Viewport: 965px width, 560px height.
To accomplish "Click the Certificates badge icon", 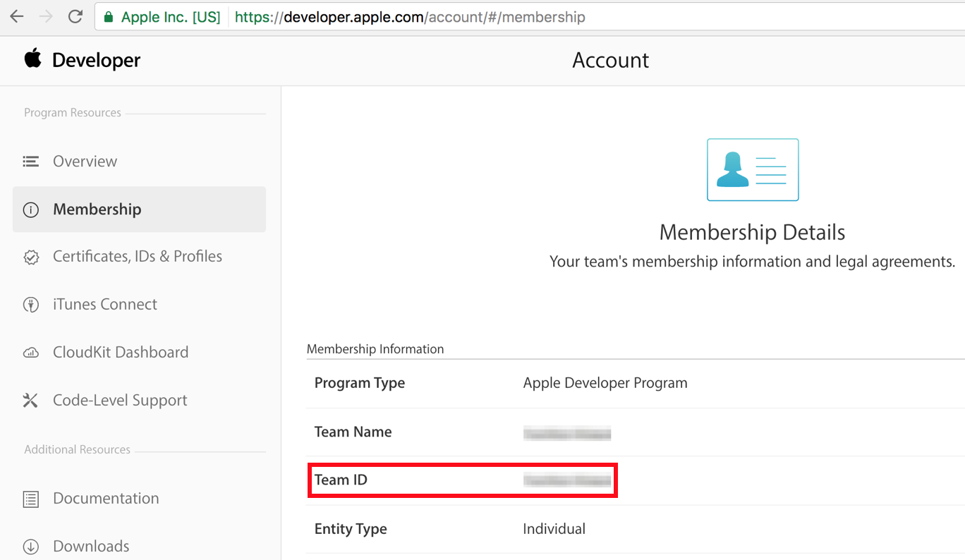I will pos(30,257).
